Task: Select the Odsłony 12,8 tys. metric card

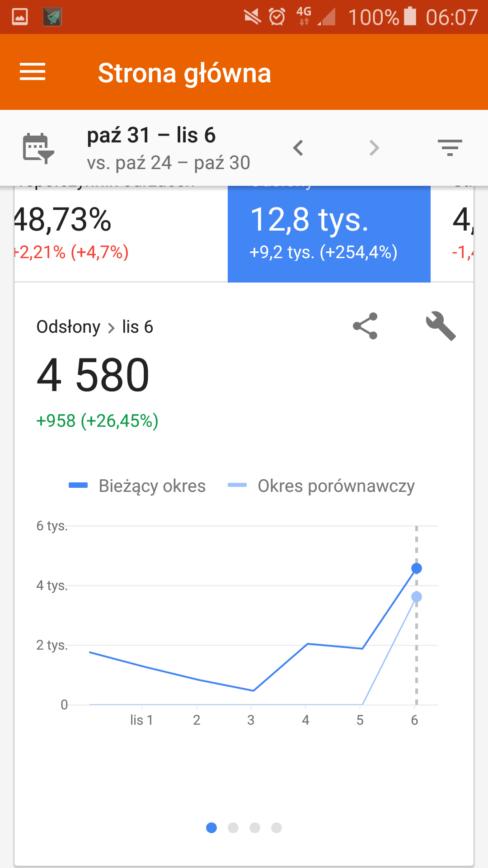Action: coord(329,234)
